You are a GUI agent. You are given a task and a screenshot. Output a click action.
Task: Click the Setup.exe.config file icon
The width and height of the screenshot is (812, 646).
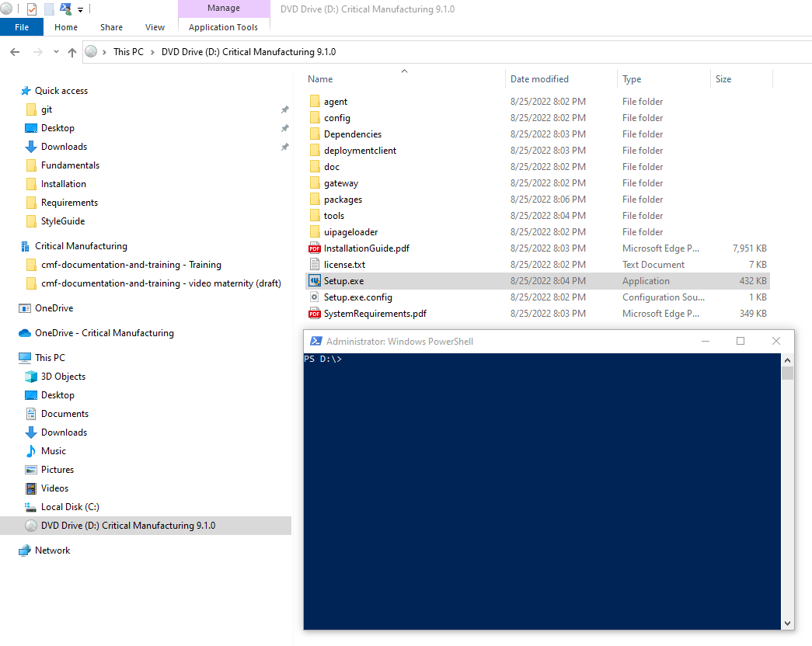coord(315,297)
